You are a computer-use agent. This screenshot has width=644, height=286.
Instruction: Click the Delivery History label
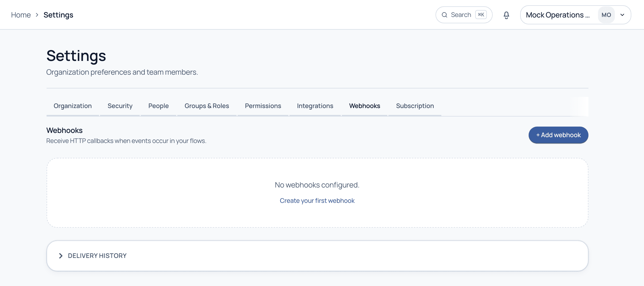(x=97, y=256)
